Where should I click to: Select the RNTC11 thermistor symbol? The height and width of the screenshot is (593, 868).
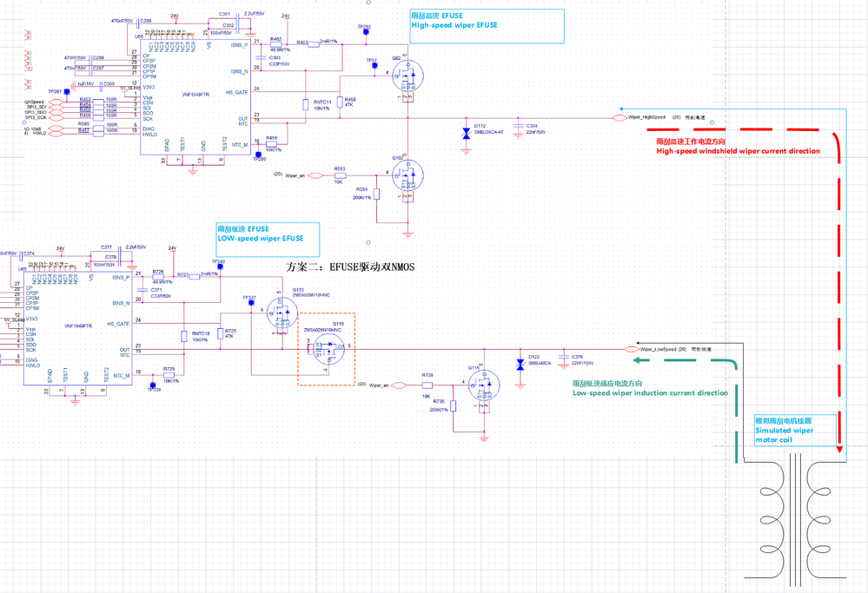306,104
